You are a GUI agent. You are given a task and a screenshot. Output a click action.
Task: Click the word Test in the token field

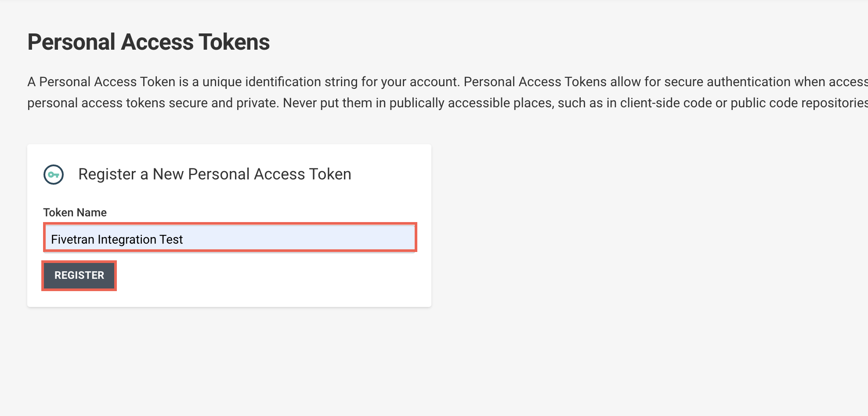pyautogui.click(x=171, y=239)
